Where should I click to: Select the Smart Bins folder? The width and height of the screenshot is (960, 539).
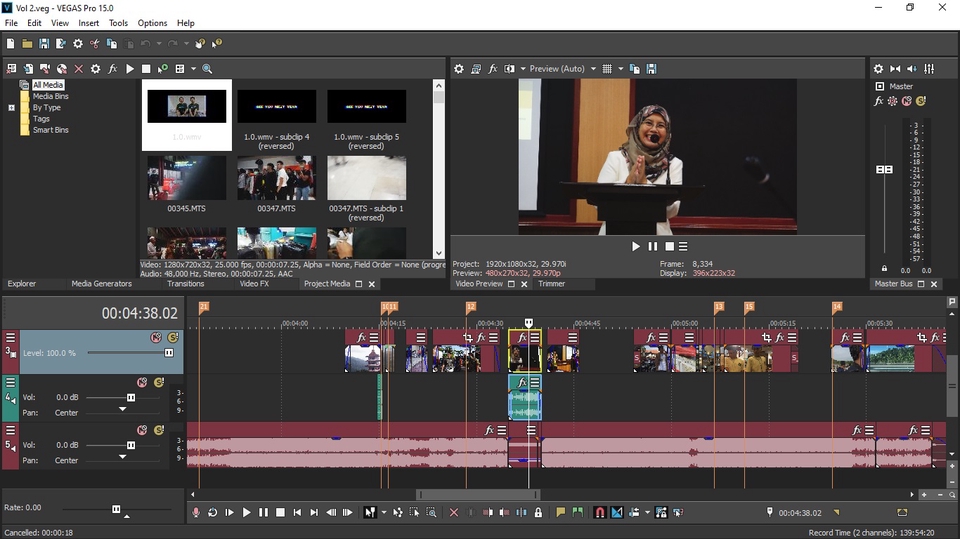click(50, 130)
